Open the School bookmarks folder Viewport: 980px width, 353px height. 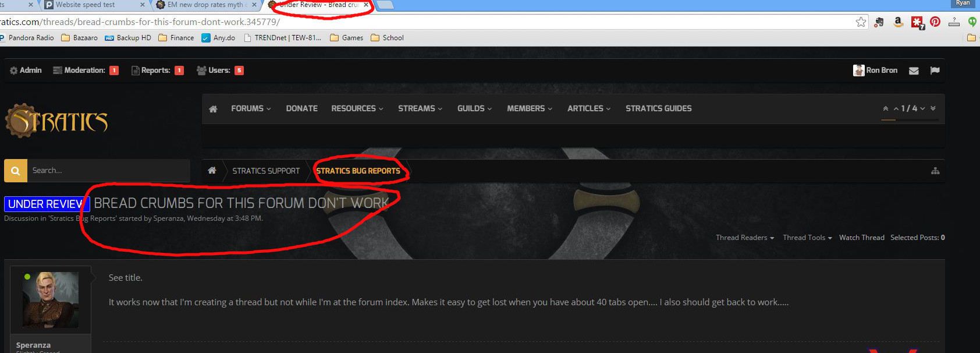[388, 38]
